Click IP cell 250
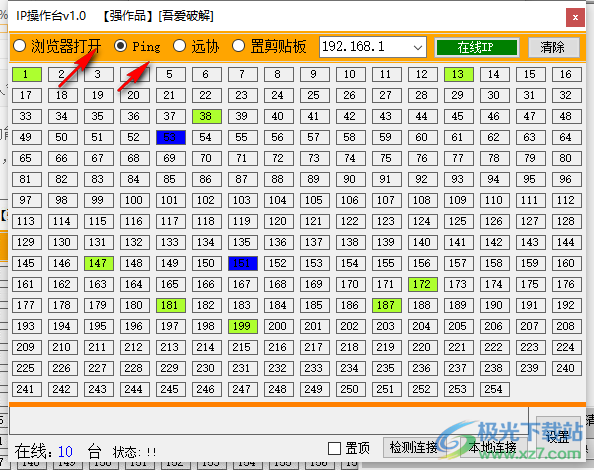This screenshot has width=594, height=470. click(x=351, y=389)
